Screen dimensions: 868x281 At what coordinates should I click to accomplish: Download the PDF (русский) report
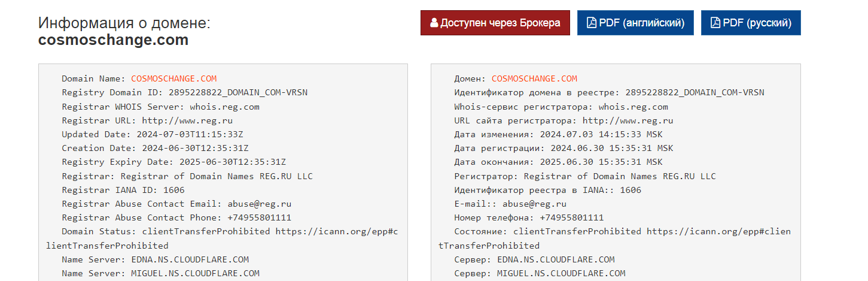click(x=751, y=23)
